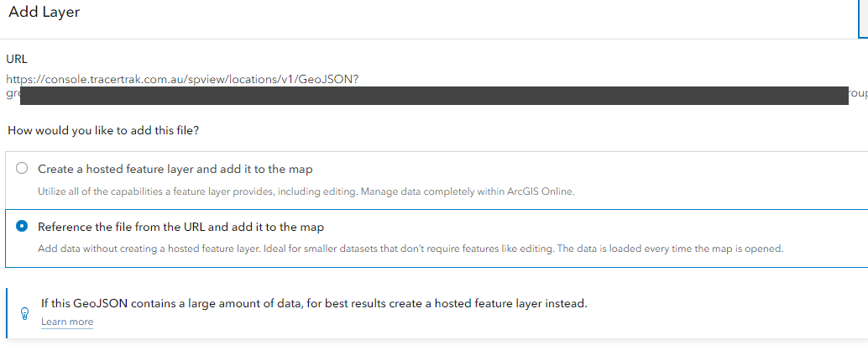Click the truncated 'roup' text ending the URL
The image size is (868, 356).
point(858,95)
